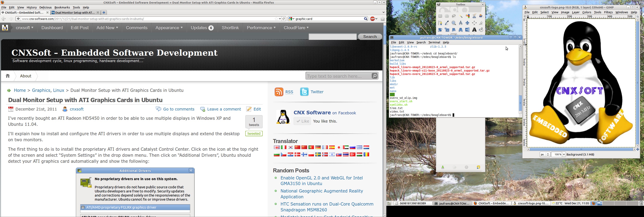The image size is (644, 217).
Task: Expand the Add New dropdown menu
Action: point(107,28)
